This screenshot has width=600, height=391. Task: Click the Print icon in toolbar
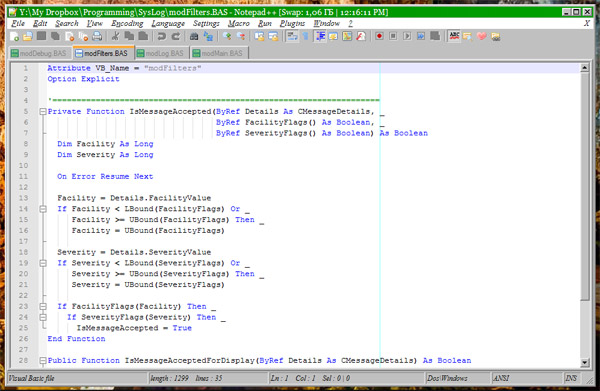coord(97,36)
